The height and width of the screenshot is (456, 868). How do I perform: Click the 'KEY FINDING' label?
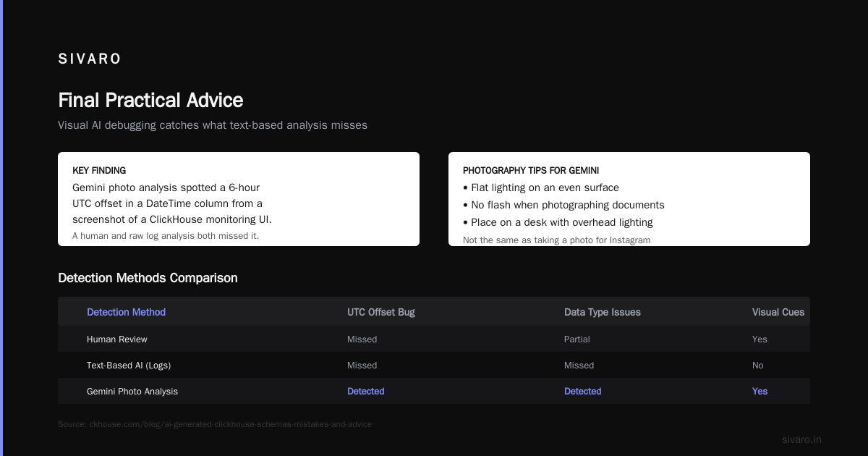[99, 171]
